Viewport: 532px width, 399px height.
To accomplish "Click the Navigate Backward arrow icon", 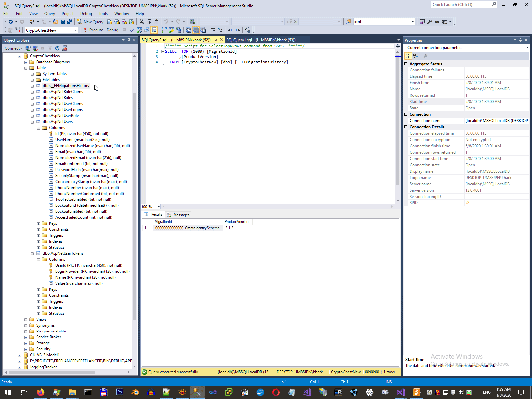I will pyautogui.click(x=11, y=22).
